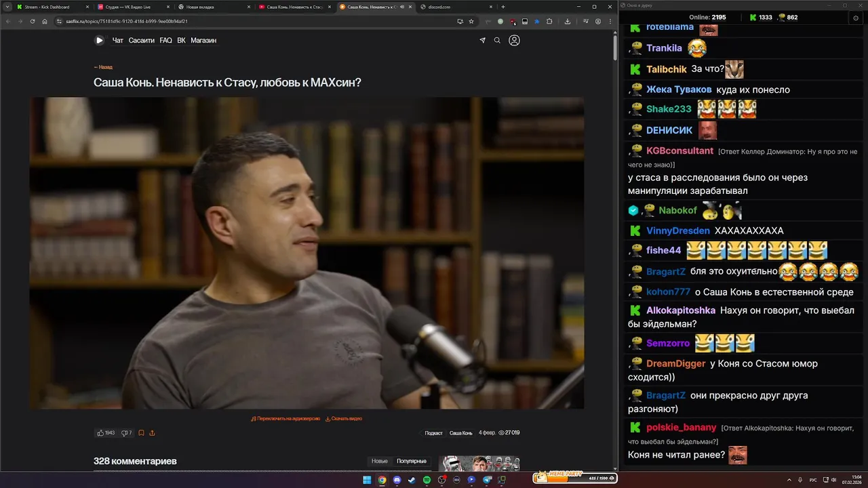Click the Sasflix play logo icon
This screenshot has height=488, width=868.
click(x=99, y=40)
